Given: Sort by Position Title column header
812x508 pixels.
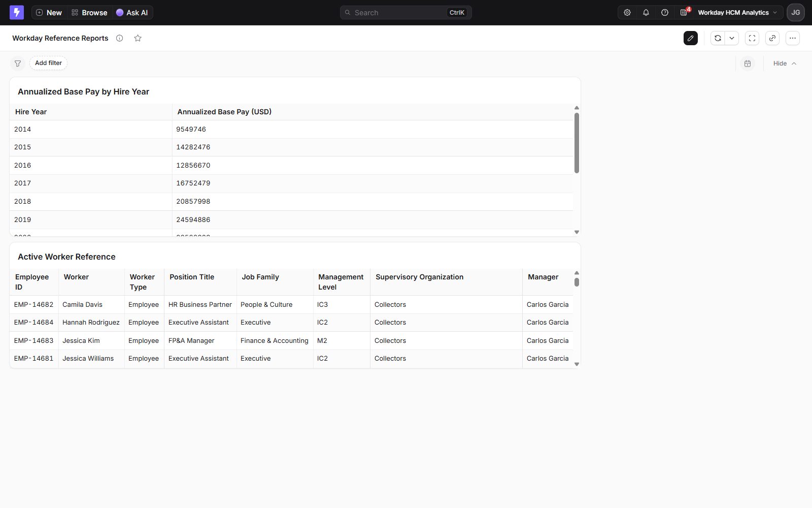Looking at the screenshot, I should tap(200, 282).
